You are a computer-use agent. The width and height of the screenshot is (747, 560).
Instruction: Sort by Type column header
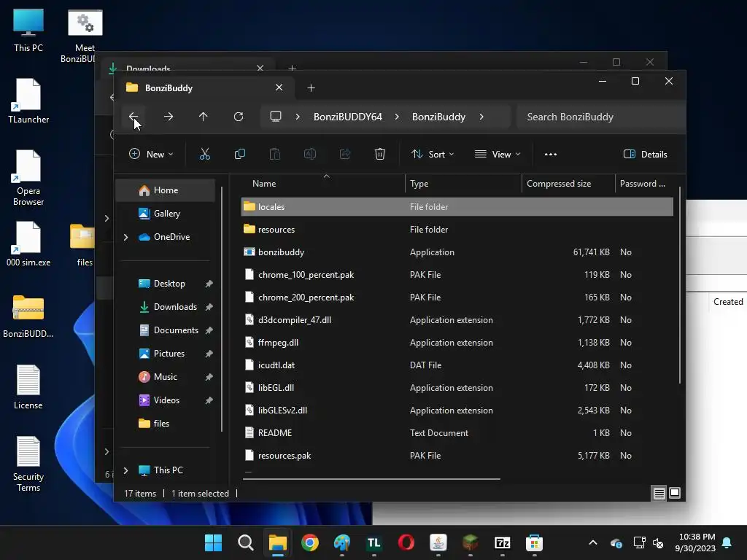[x=463, y=184]
